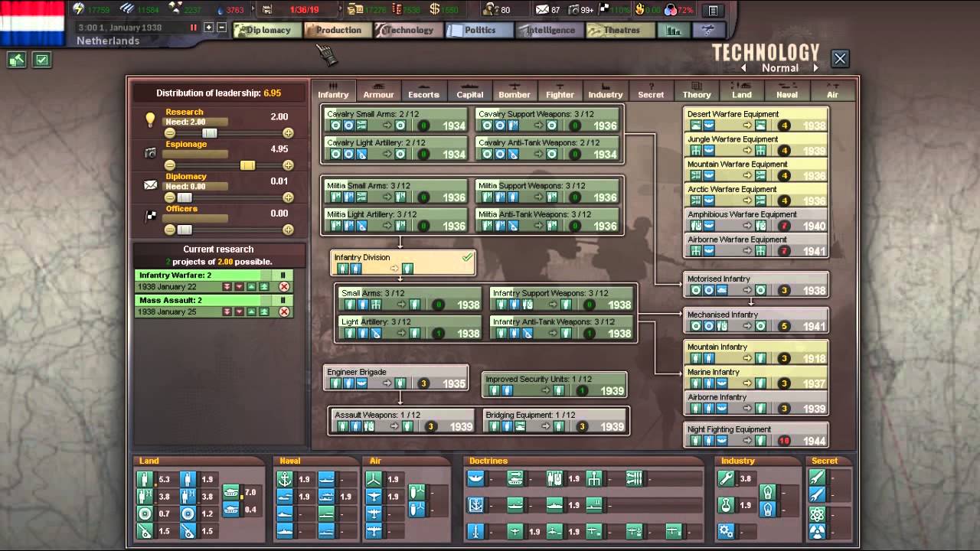980x551 pixels.
Task: Click the atom icon under Secret
Action: 817,514
